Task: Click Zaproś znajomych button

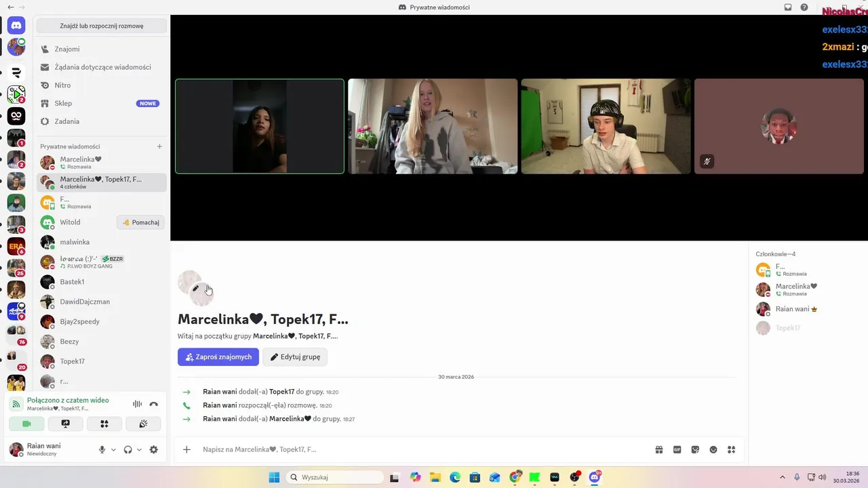Action: (218, 357)
